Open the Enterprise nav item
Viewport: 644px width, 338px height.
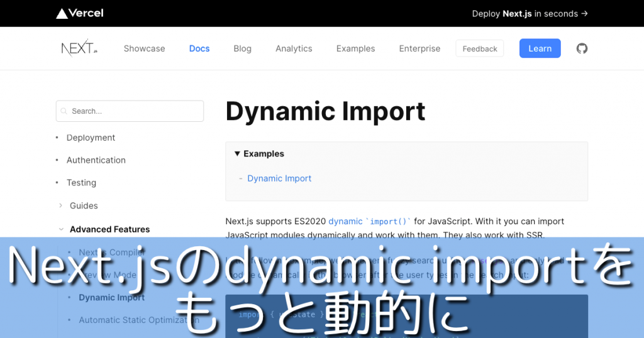[x=419, y=48]
